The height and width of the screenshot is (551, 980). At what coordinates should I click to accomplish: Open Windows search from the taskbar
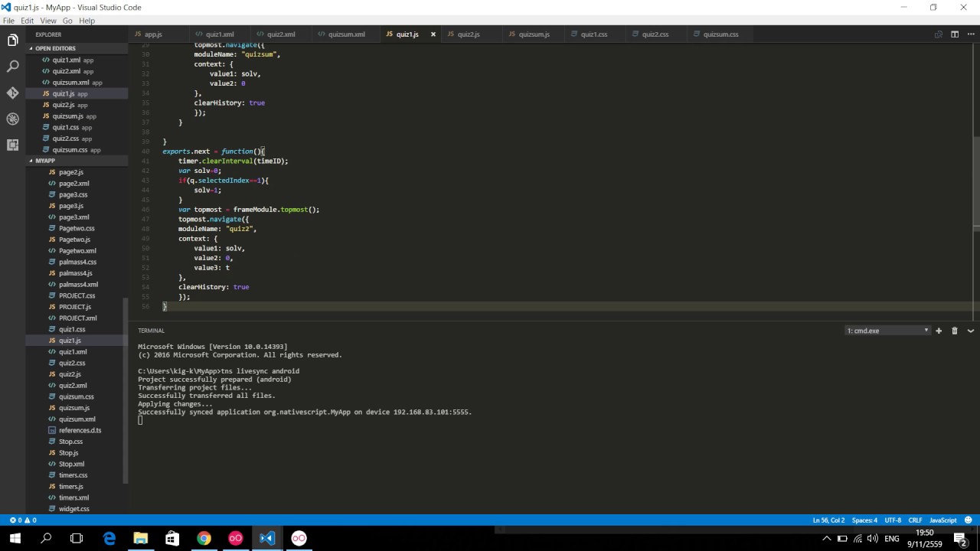[46, 538]
